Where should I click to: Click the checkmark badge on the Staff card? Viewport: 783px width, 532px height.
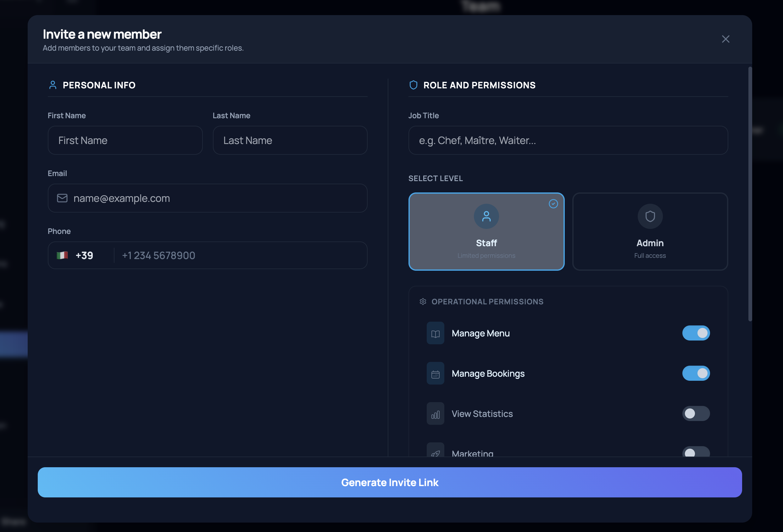point(553,204)
